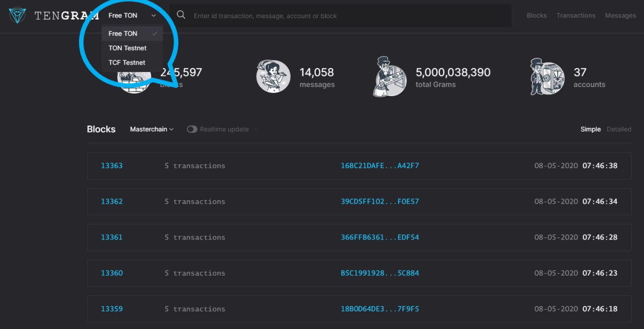The width and height of the screenshot is (644, 329).
Task: Click the 14,058 messages count
Action: [316, 72]
